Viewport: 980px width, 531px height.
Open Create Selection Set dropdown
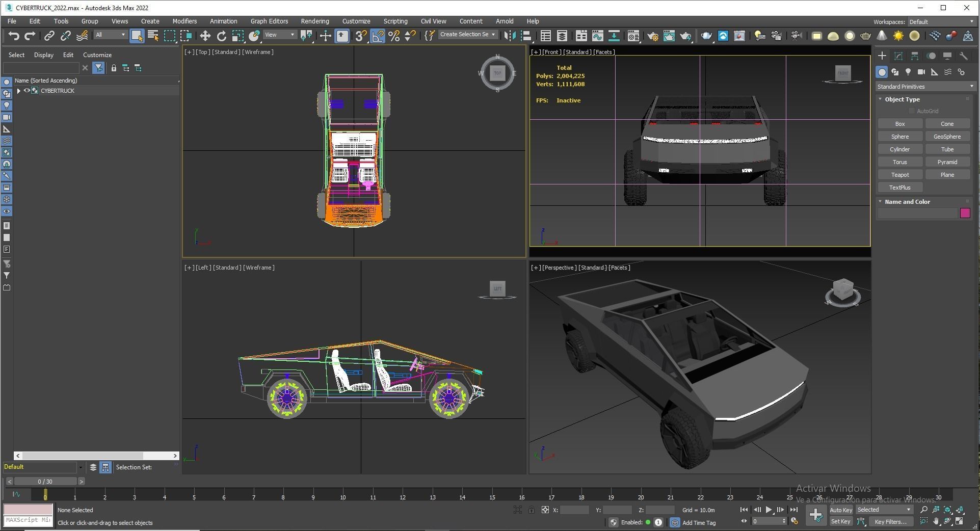[x=467, y=35]
